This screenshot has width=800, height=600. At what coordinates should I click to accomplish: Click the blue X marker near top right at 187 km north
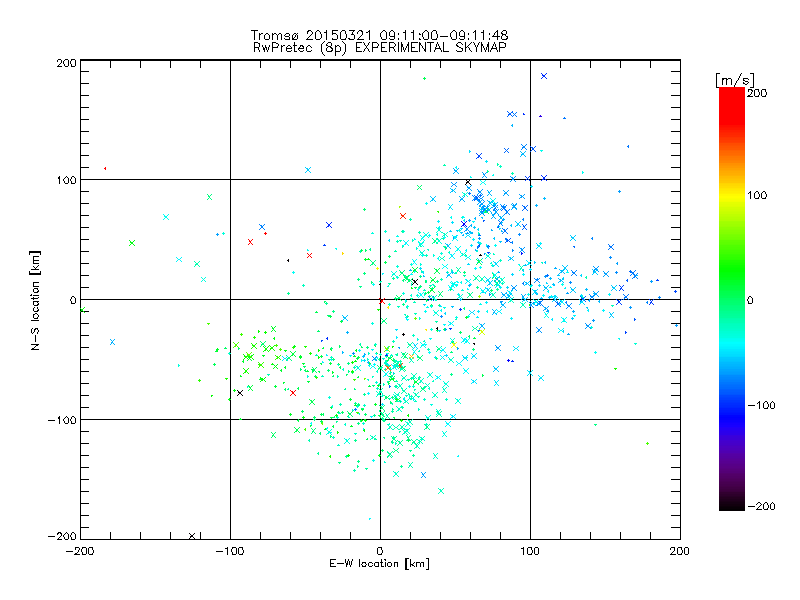(544, 76)
